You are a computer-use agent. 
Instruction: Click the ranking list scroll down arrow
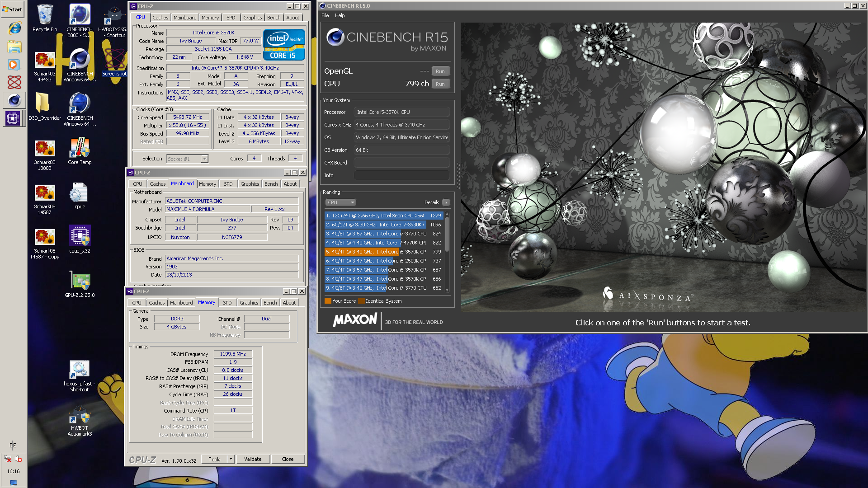pos(447,290)
